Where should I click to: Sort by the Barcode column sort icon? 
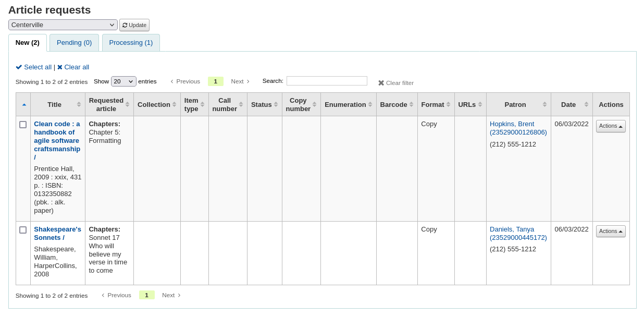(x=411, y=104)
